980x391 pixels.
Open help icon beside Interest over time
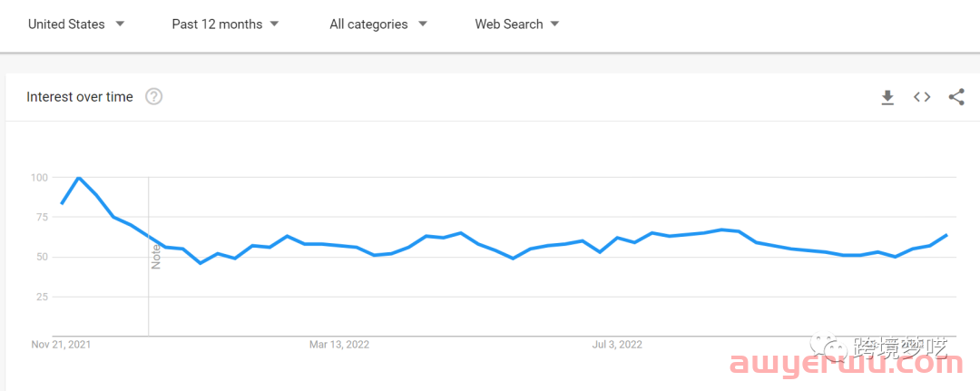pos(153,97)
